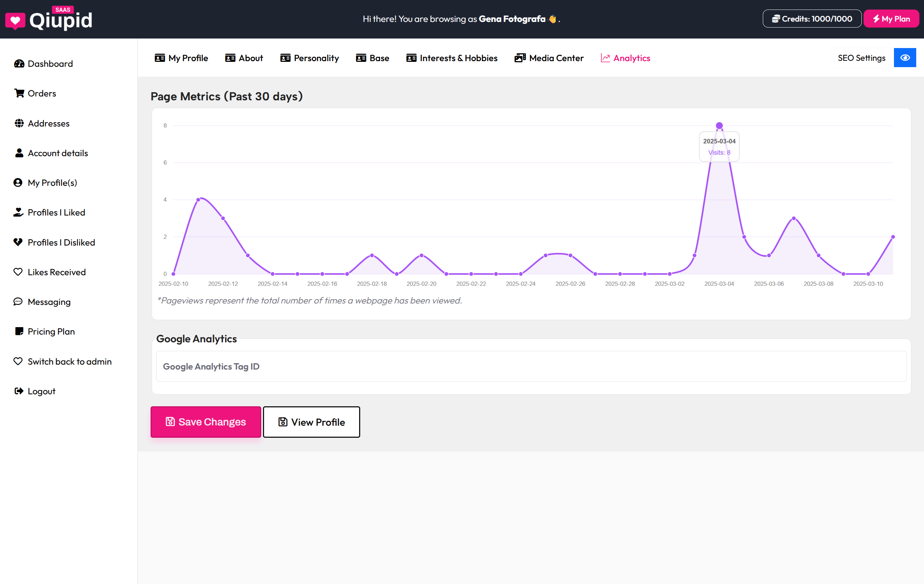Click the View Profile button
Viewport: 924px width, 584px height.
tap(311, 422)
